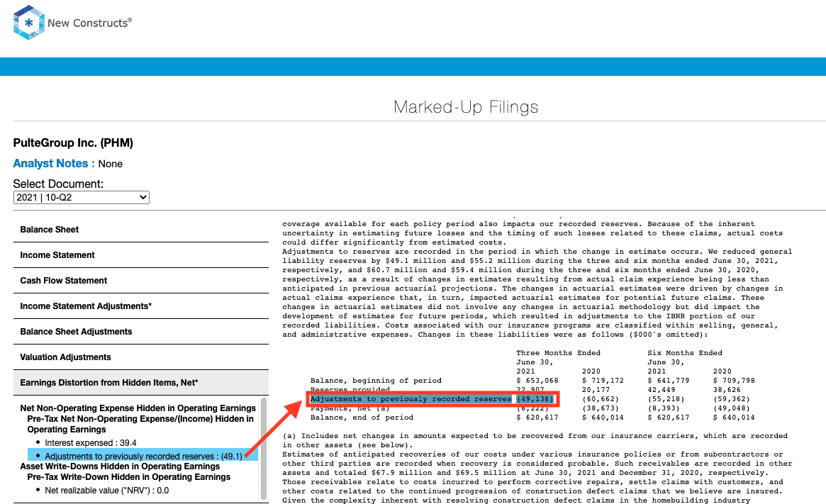Click the $ 653,068 beginning balance value
Screen dimensions: 826x504
tap(537, 381)
